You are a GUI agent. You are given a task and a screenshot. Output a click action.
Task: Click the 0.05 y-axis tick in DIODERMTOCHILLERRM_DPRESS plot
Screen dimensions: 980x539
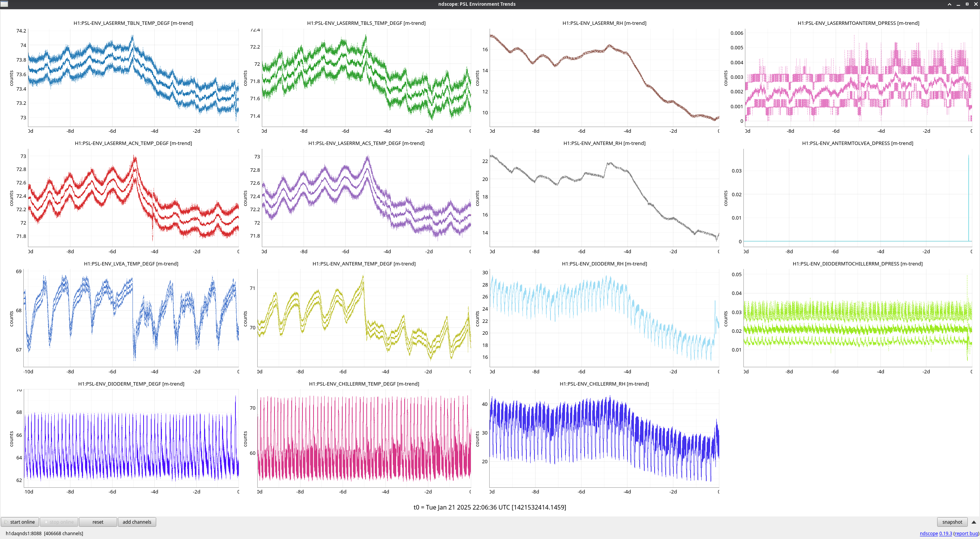click(737, 274)
